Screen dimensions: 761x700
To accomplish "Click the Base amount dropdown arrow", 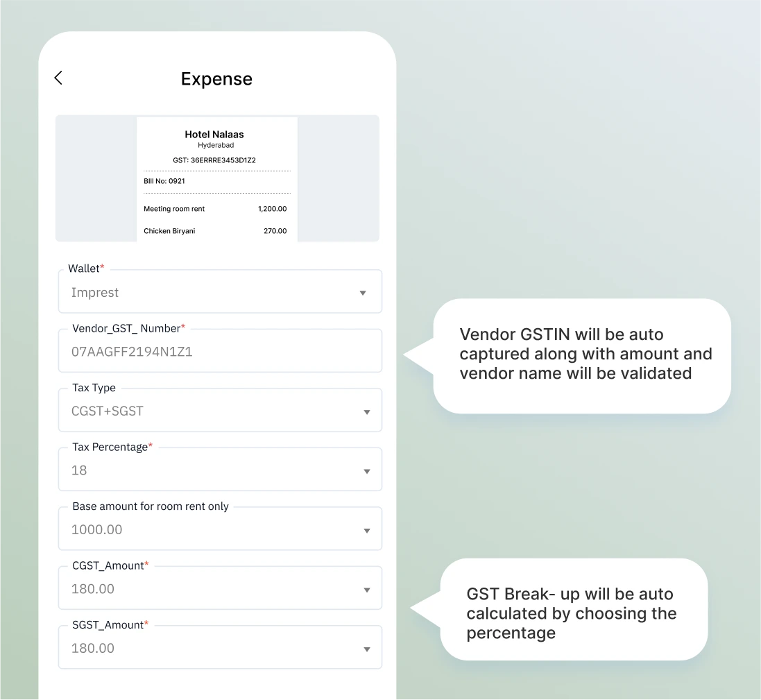I will [x=367, y=531].
